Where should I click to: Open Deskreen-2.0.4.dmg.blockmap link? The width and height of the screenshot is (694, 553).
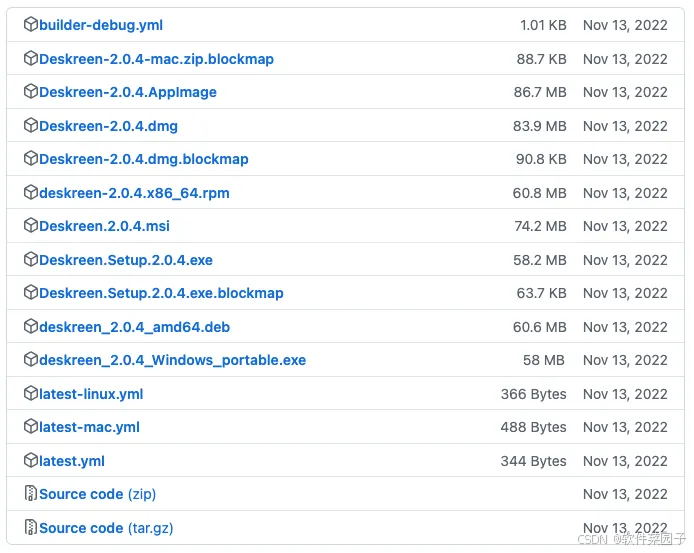(144, 159)
